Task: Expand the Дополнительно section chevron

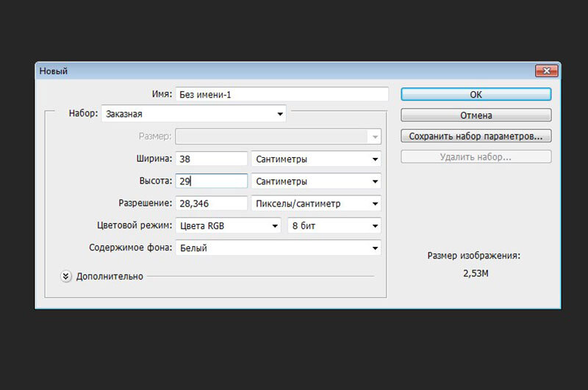Action: pyautogui.click(x=65, y=276)
